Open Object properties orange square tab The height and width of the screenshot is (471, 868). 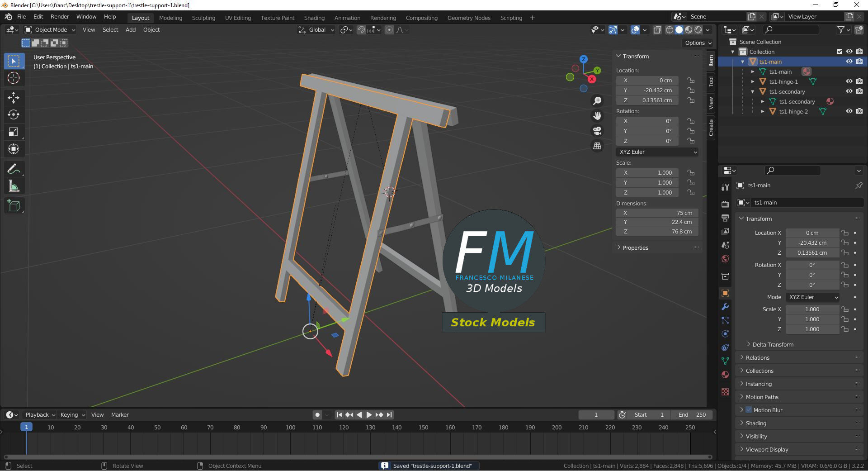point(725,293)
